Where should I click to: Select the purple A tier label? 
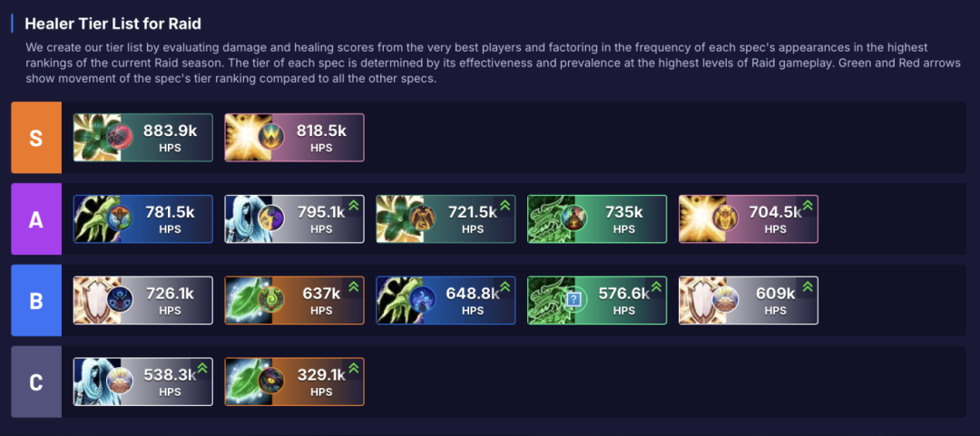36,219
